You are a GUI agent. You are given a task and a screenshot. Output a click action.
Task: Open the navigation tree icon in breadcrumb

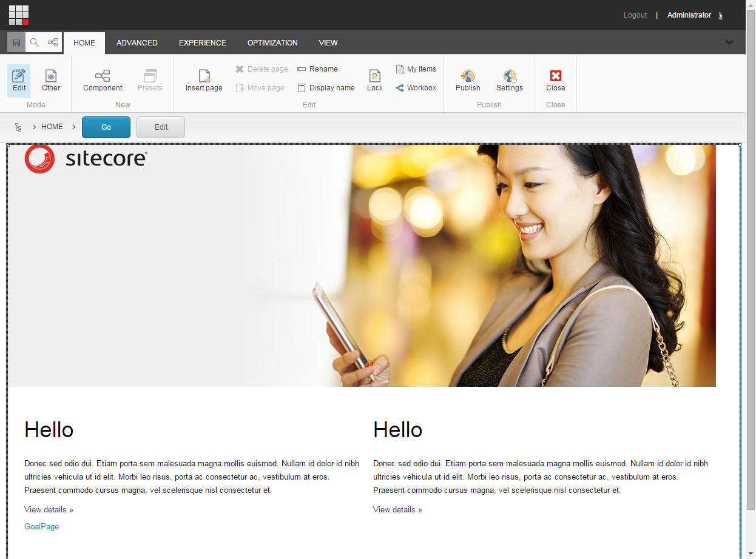[x=18, y=127]
